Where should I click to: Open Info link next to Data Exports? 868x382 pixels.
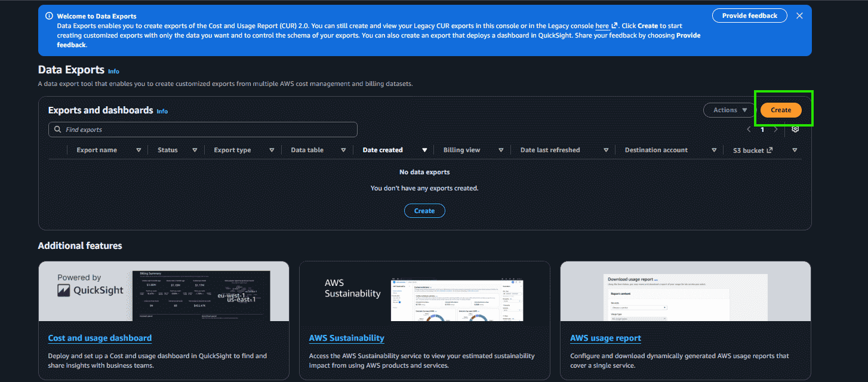tap(113, 72)
